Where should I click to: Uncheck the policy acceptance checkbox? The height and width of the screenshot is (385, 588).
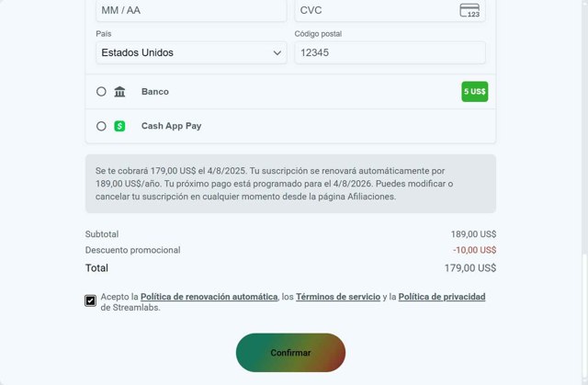pyautogui.click(x=91, y=300)
